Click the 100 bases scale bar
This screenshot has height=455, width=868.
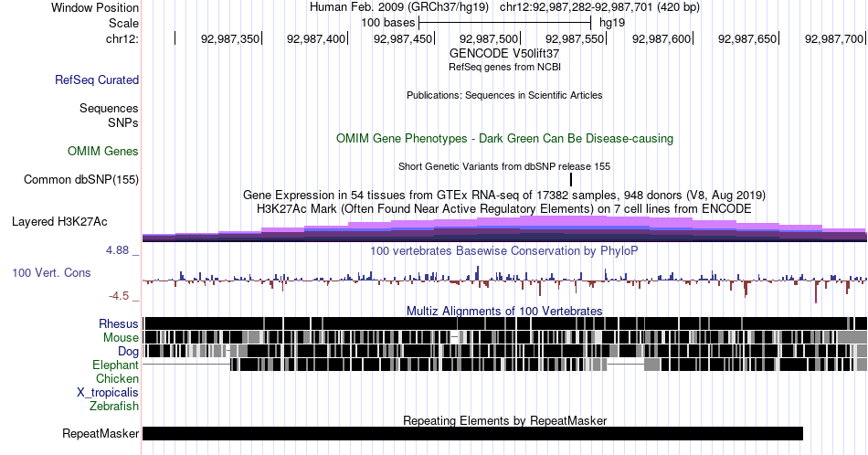505,23
